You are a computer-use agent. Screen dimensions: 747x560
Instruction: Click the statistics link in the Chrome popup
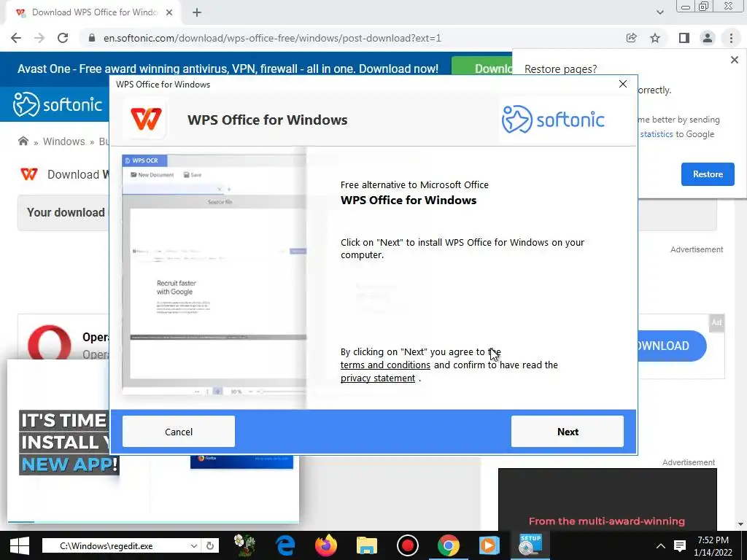click(x=656, y=134)
